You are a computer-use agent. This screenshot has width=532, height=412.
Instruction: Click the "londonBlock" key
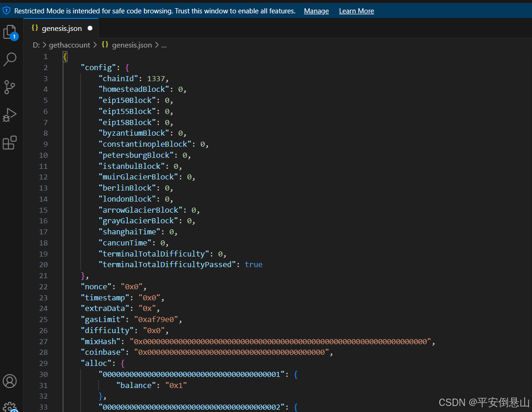127,199
